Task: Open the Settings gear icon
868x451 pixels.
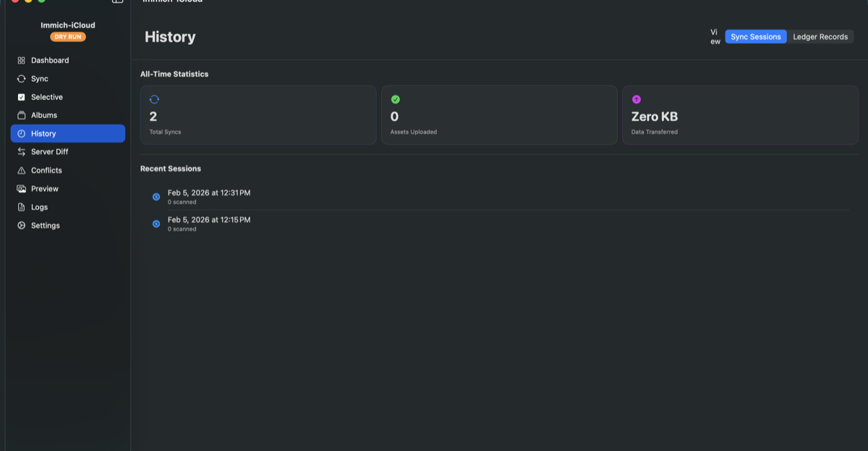Action: (x=21, y=225)
